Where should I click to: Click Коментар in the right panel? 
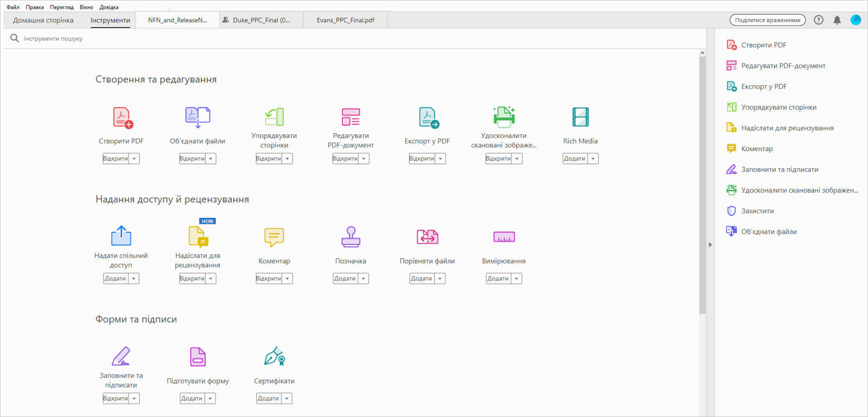(757, 149)
